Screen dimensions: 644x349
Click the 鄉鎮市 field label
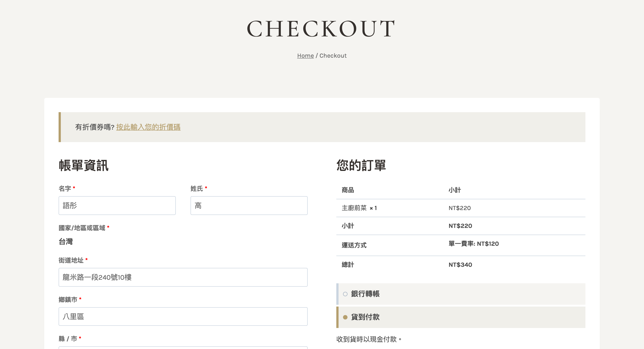point(68,300)
